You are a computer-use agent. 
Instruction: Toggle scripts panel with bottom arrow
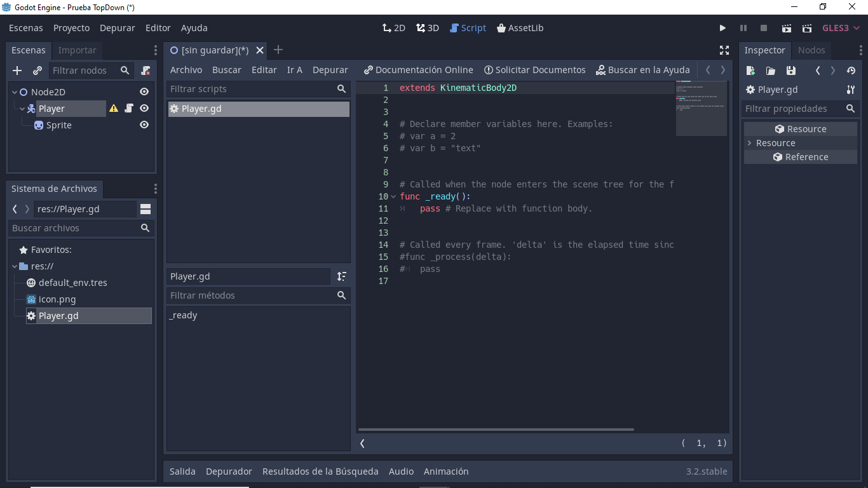pyautogui.click(x=363, y=444)
